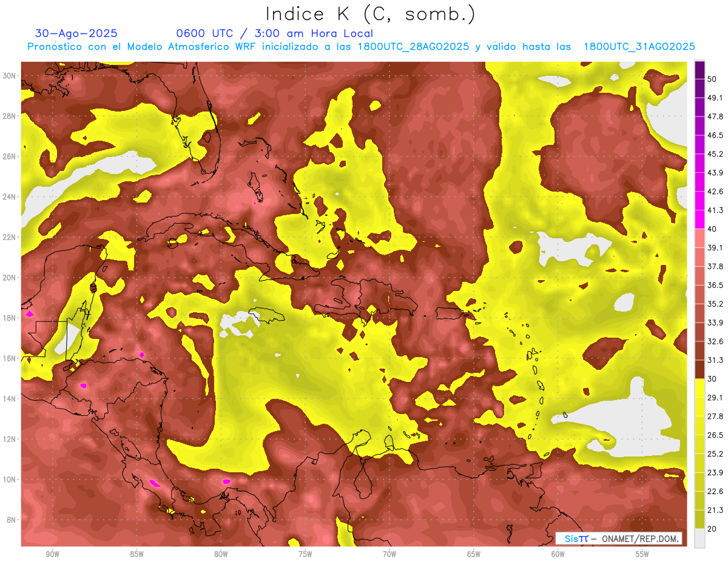
Task: Click '0600 UTC / 3:00 am Hora Local'
Action: point(274,33)
